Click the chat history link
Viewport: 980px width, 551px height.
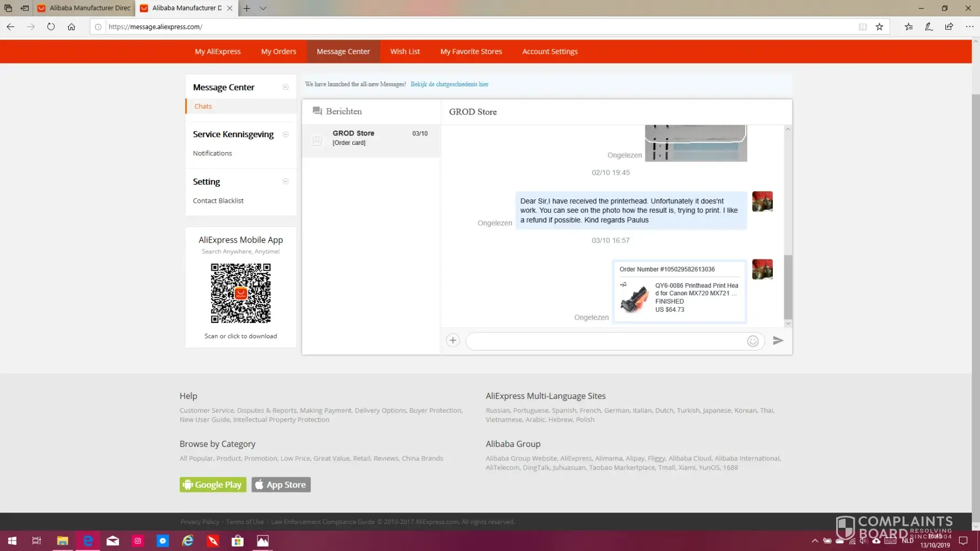coord(449,84)
